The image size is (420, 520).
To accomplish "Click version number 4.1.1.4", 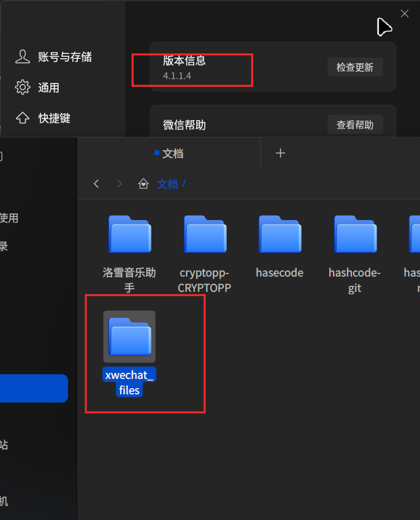I will click(177, 76).
